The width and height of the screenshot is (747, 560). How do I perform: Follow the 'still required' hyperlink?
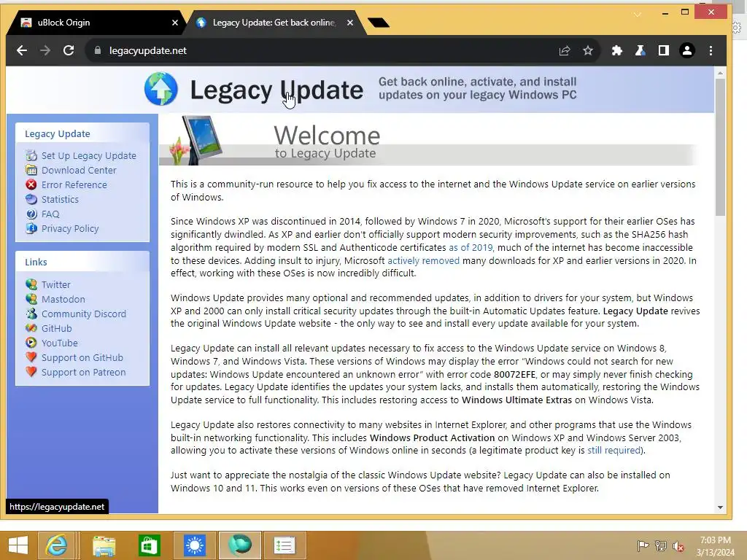(x=614, y=451)
